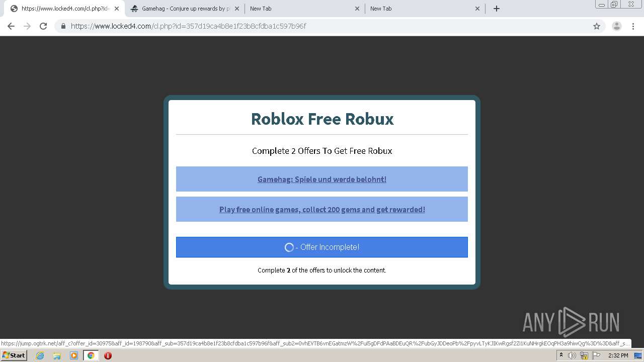Screen dimensions: 644x362
Task: Minimize the Chrome window
Action: [x=601, y=5]
